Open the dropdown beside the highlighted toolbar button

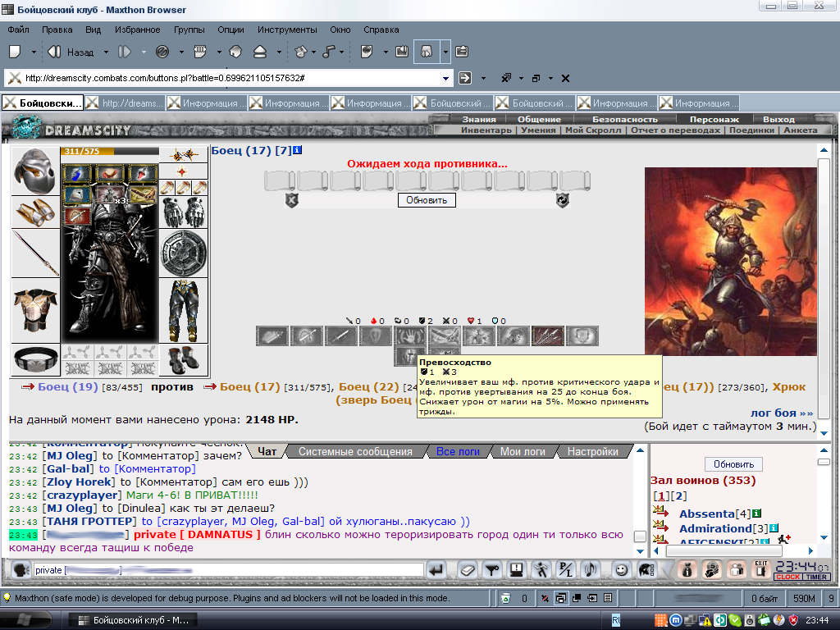[445, 52]
